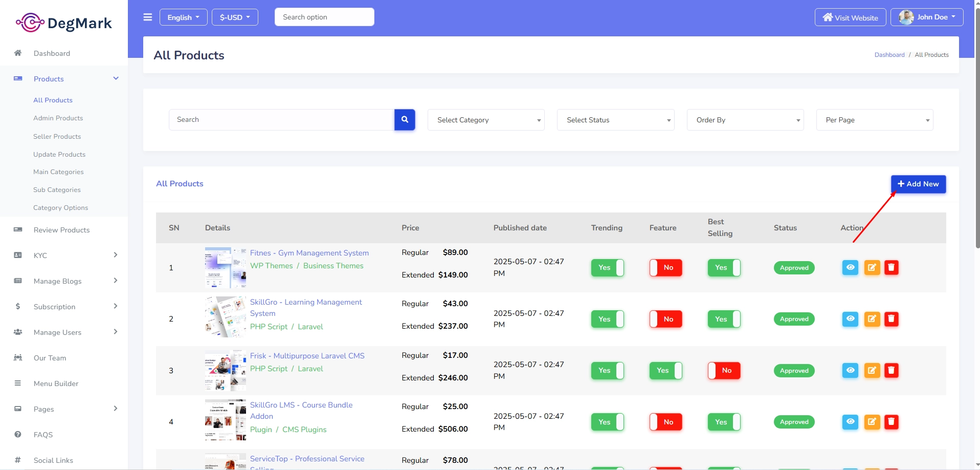The image size is (980, 470).
Task: Delete the SkillGro Learning Management product
Action: [891, 319]
